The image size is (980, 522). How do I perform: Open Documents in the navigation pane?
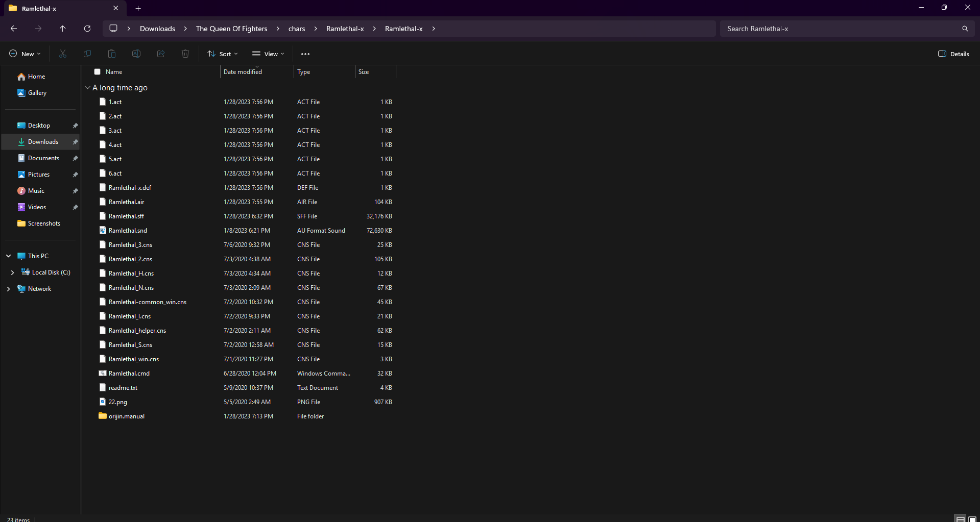(x=43, y=158)
